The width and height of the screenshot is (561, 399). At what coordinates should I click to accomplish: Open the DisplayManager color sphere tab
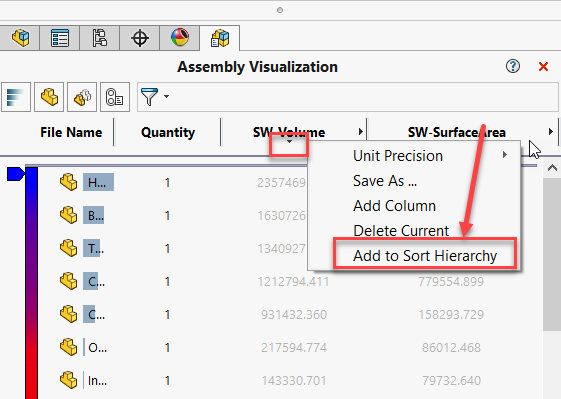point(180,38)
